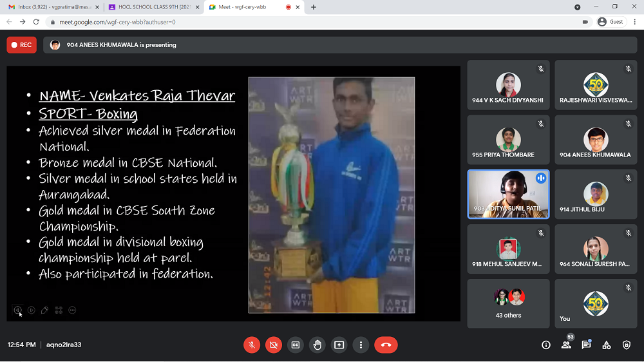
Task: Leave the call with red hang-up button
Action: pos(386,345)
